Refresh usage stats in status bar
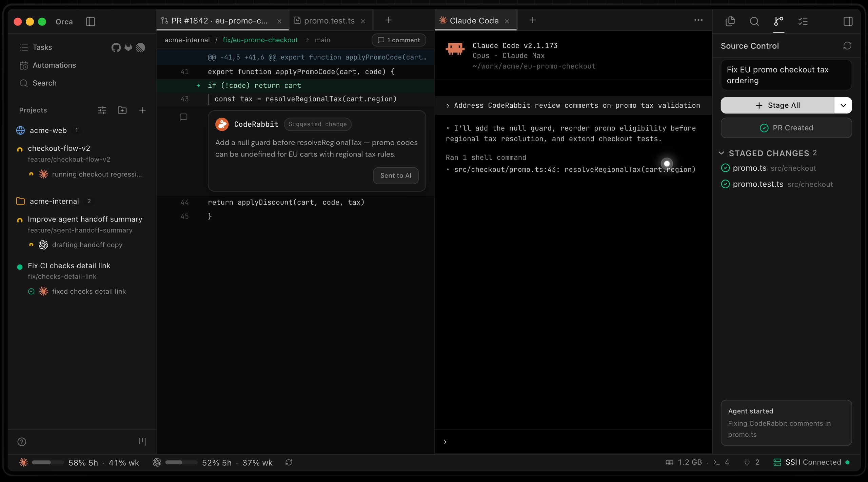The width and height of the screenshot is (868, 482). (x=289, y=462)
